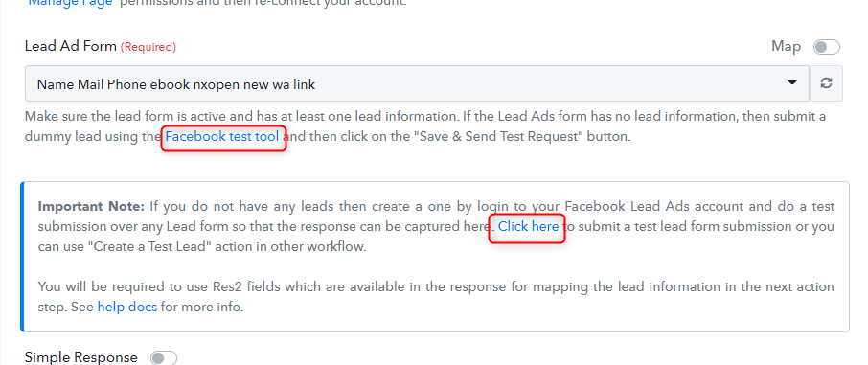Image resolution: width=868 pixels, height=365 pixels.
Task: Open the help docs link
Action: 127,307
